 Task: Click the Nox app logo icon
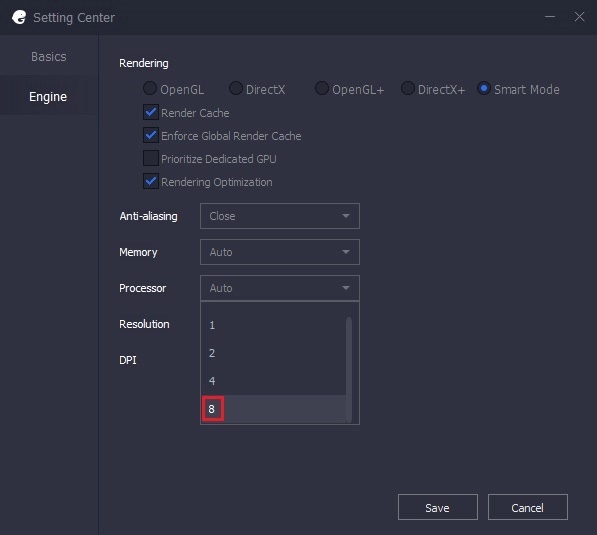coord(19,17)
